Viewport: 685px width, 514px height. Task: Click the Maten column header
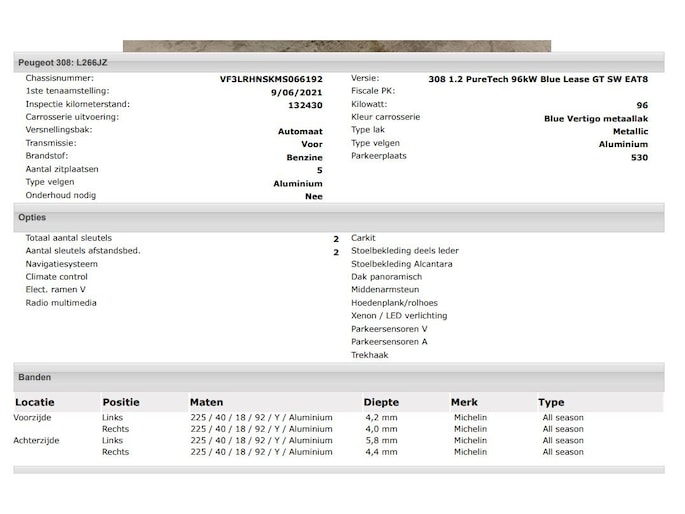[207, 402]
